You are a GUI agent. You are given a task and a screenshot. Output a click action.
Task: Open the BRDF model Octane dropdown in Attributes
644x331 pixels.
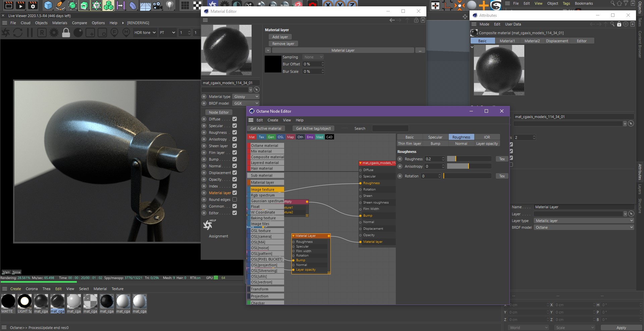[584, 227]
